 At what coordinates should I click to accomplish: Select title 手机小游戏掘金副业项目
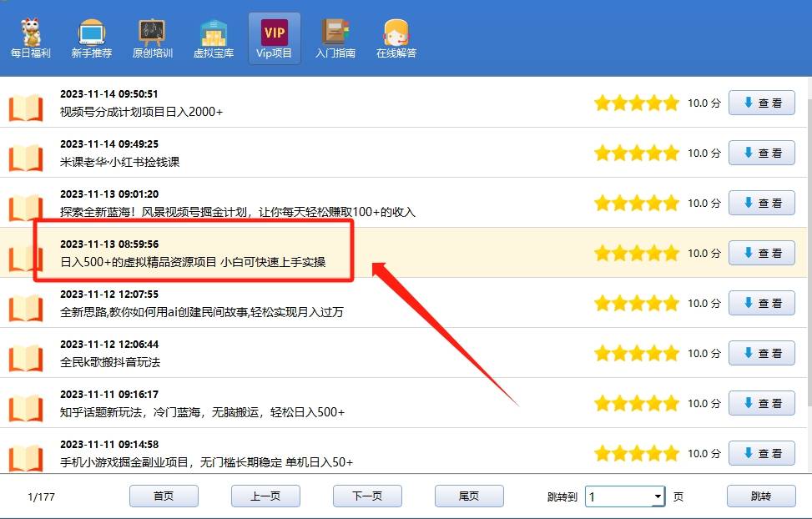click(x=207, y=462)
